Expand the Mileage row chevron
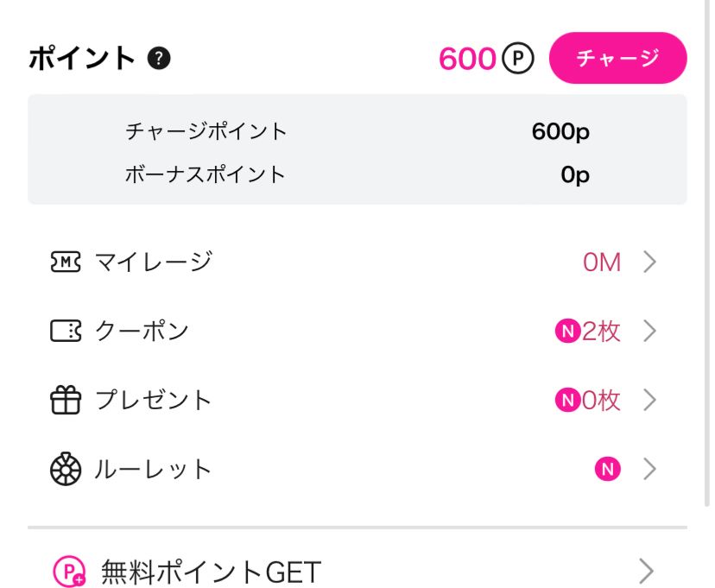Viewport: 715px width, 588px height. [x=649, y=262]
